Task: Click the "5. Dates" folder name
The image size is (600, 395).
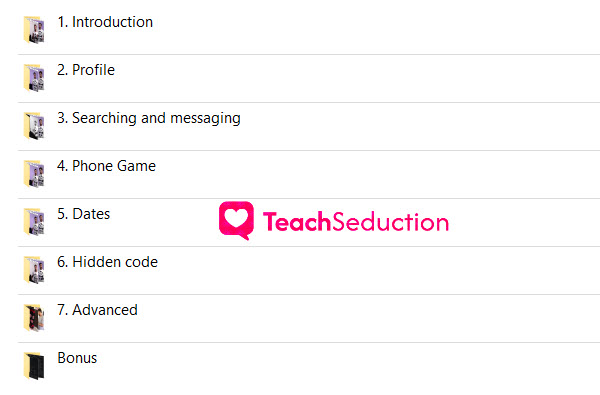Action: click(x=83, y=214)
